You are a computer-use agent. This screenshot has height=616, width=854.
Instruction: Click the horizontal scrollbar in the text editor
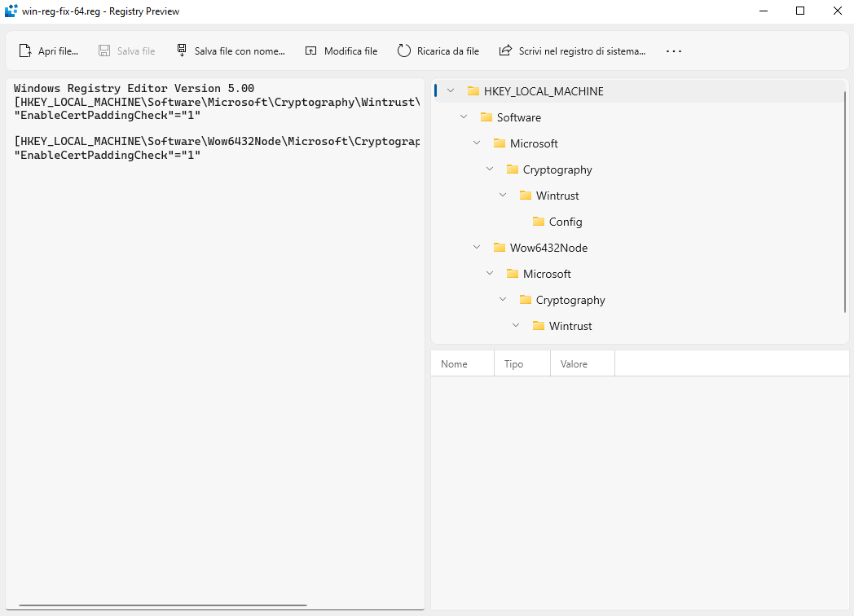click(x=163, y=605)
